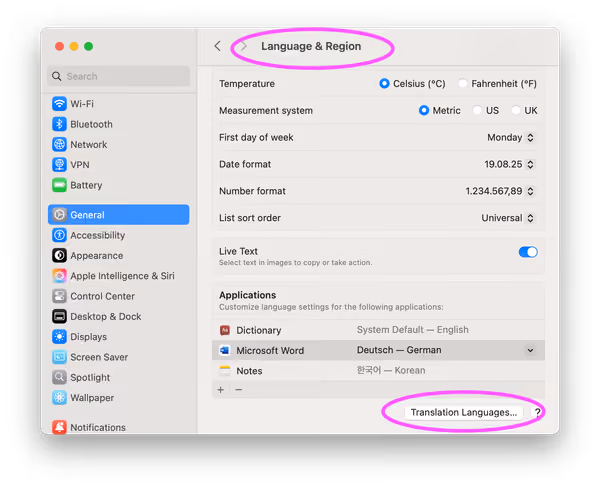
Task: Open Wi-Fi settings icon in sidebar
Action: pyautogui.click(x=59, y=104)
